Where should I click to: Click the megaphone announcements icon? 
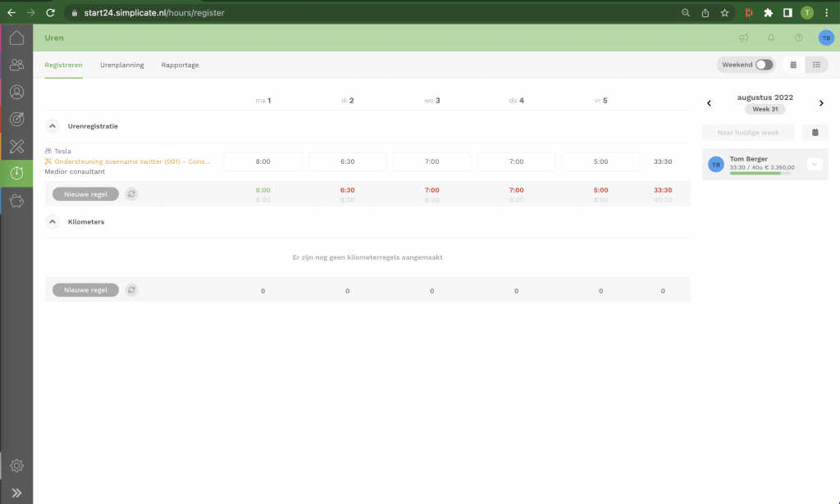pos(743,38)
